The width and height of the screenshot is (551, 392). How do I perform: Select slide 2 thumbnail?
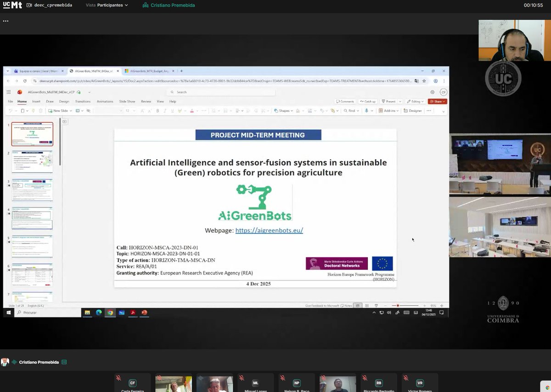pos(32,162)
